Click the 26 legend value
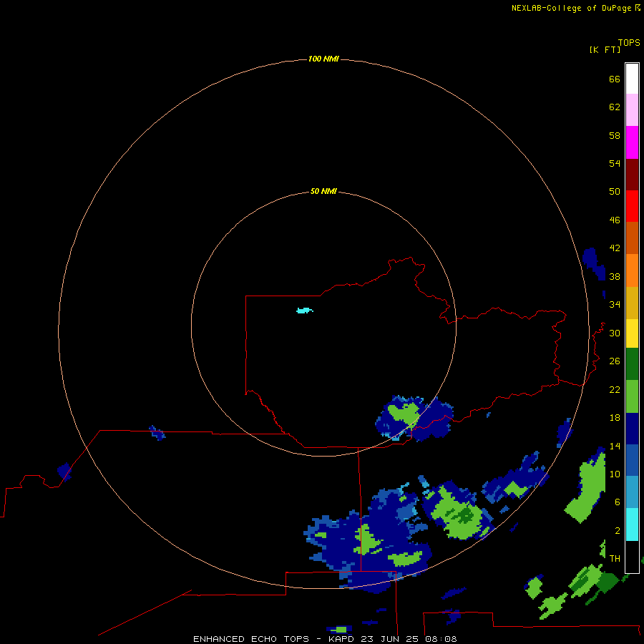The height and width of the screenshot is (644, 644). pyautogui.click(x=615, y=361)
